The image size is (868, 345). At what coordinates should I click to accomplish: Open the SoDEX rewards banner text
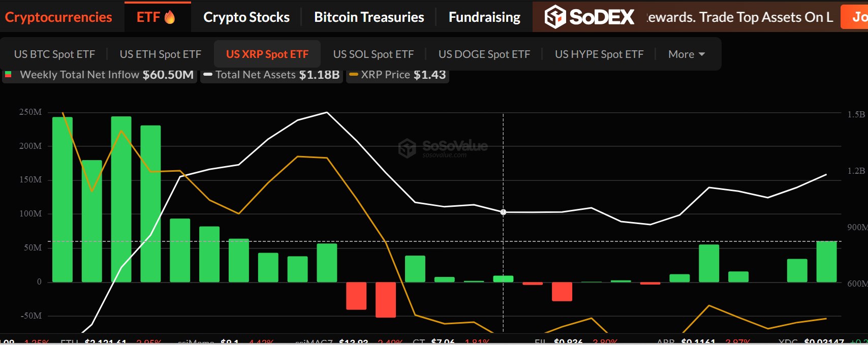click(740, 17)
